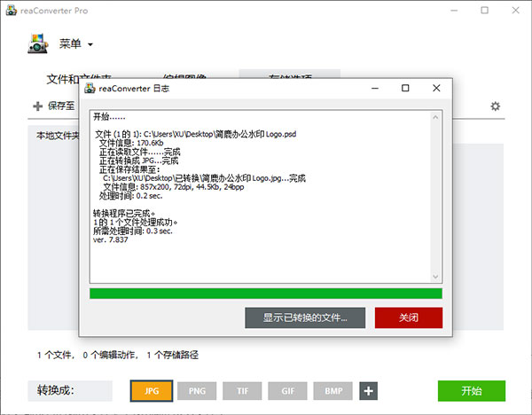Click the log line '开始......'

click(109, 117)
